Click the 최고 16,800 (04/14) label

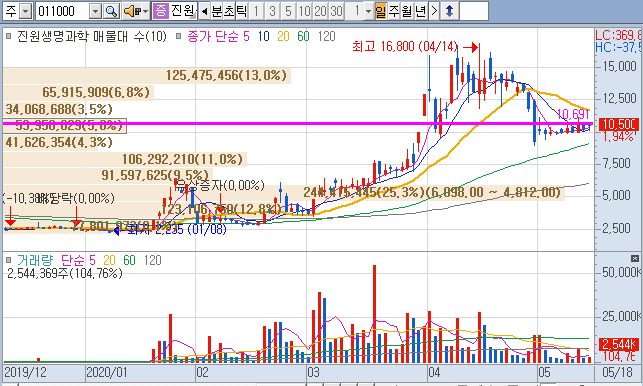click(x=405, y=46)
